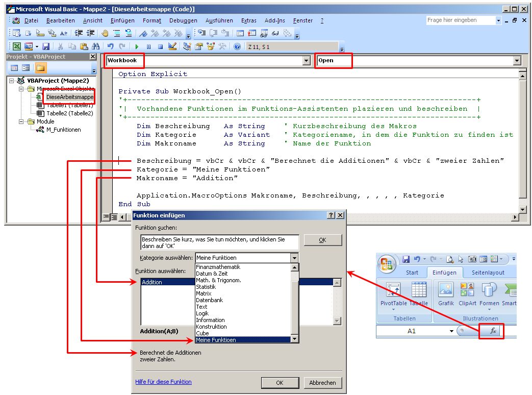Viewport: 532px width, 395px height.
Task: Toggle breakpoint with the hand icon
Action: tap(105, 33)
